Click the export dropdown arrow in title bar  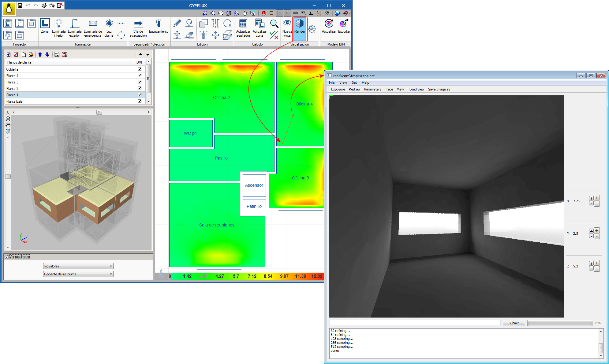(63, 6)
